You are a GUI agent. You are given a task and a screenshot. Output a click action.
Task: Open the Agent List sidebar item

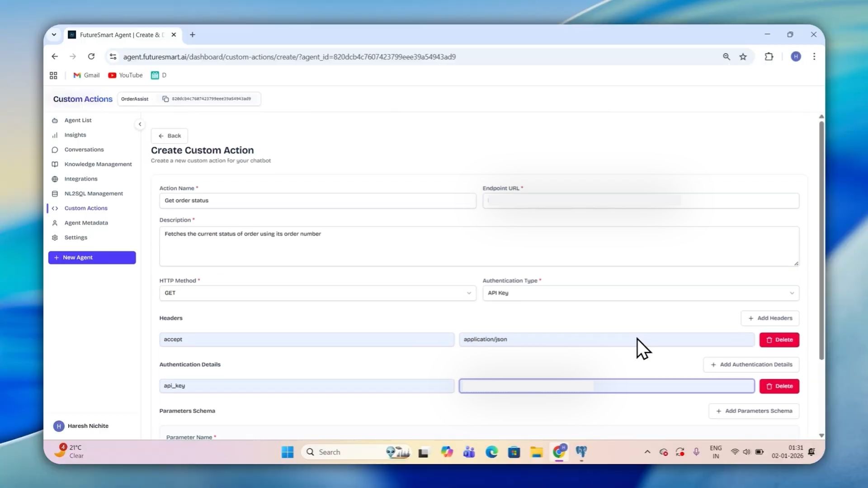78,120
